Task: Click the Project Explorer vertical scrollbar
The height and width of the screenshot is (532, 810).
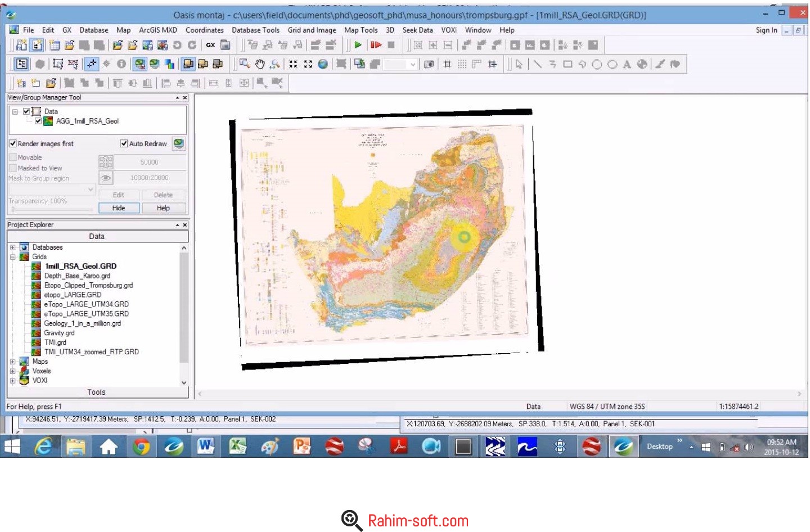Action: pyautogui.click(x=184, y=315)
